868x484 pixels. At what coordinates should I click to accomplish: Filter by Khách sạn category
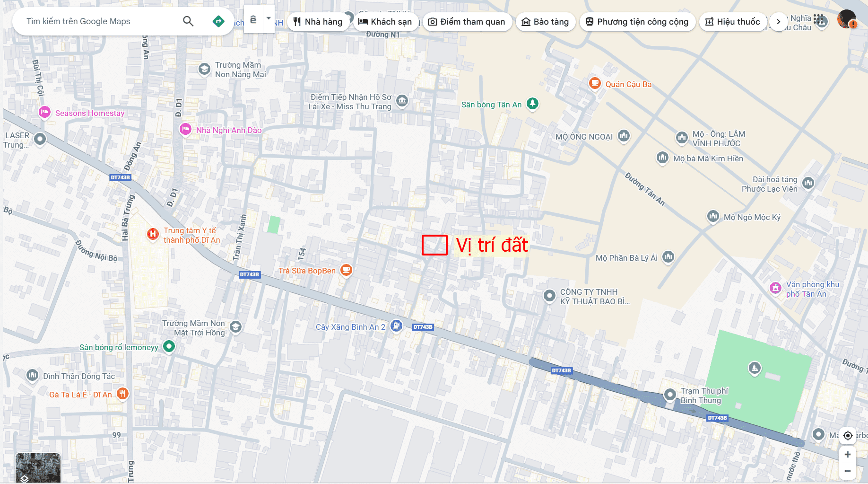[x=385, y=22]
